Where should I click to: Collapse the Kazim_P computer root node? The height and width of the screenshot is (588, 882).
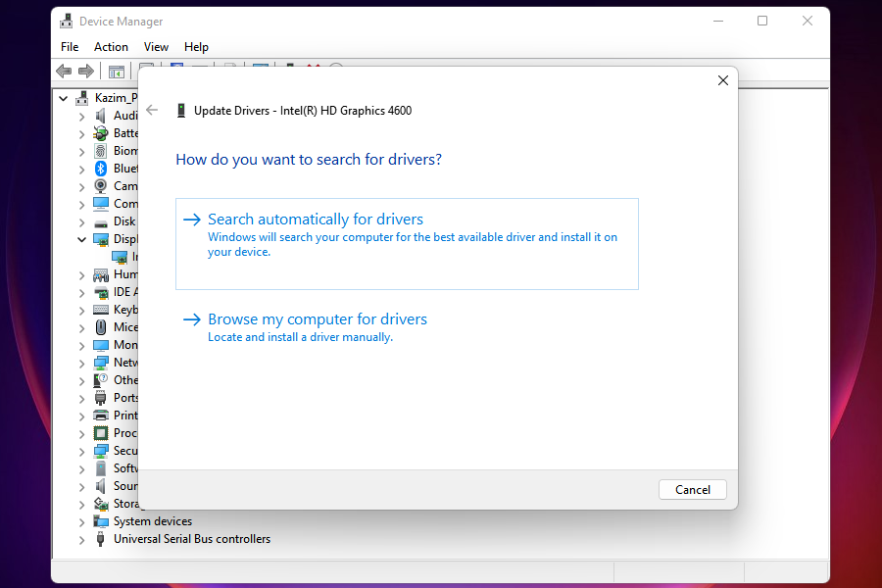point(64,98)
